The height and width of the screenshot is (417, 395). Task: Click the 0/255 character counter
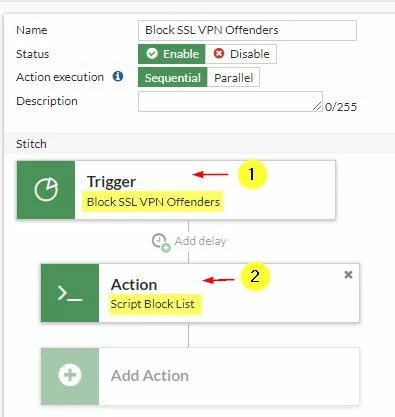(x=341, y=107)
